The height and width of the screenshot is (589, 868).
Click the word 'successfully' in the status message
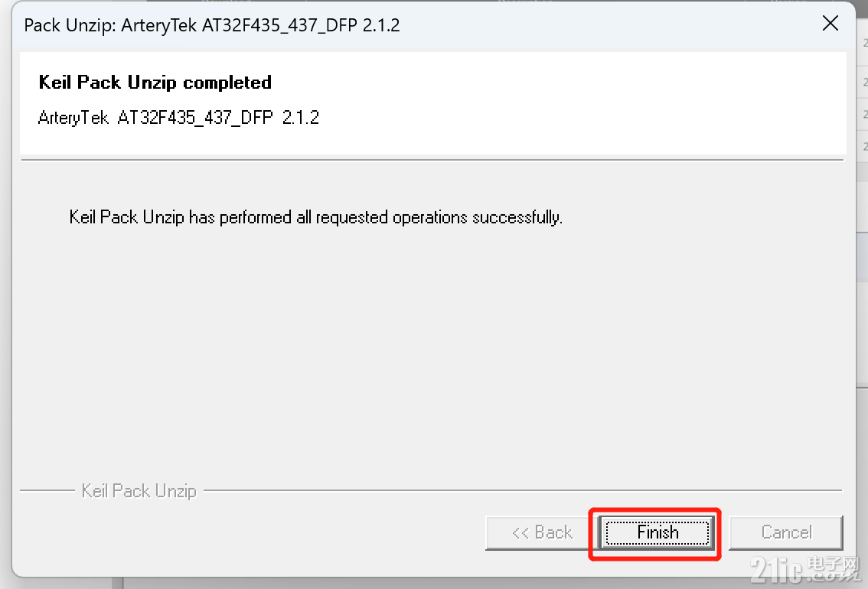click(517, 217)
